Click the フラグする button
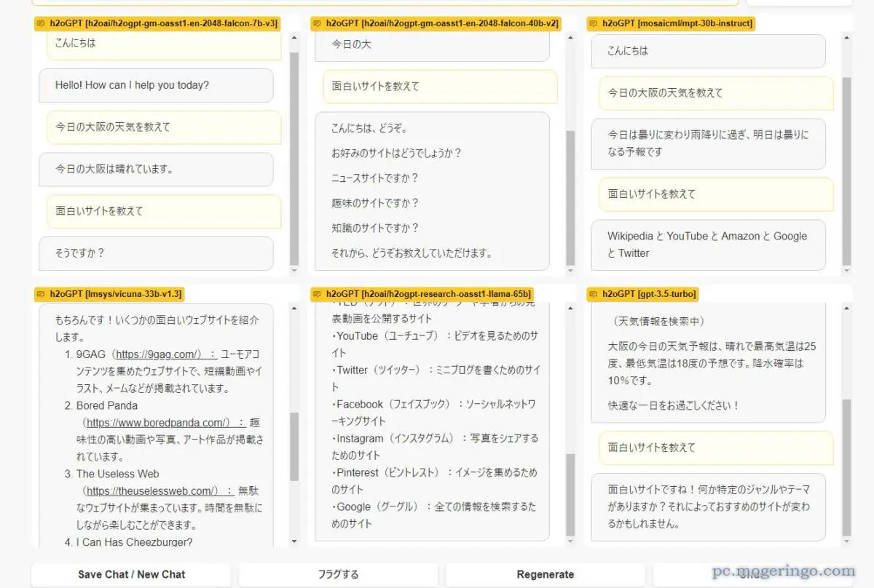Image resolution: width=874 pixels, height=588 pixels. tap(338, 574)
